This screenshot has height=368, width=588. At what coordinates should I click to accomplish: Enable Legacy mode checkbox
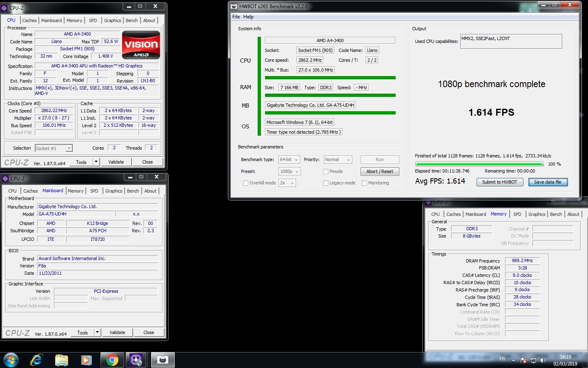[325, 183]
